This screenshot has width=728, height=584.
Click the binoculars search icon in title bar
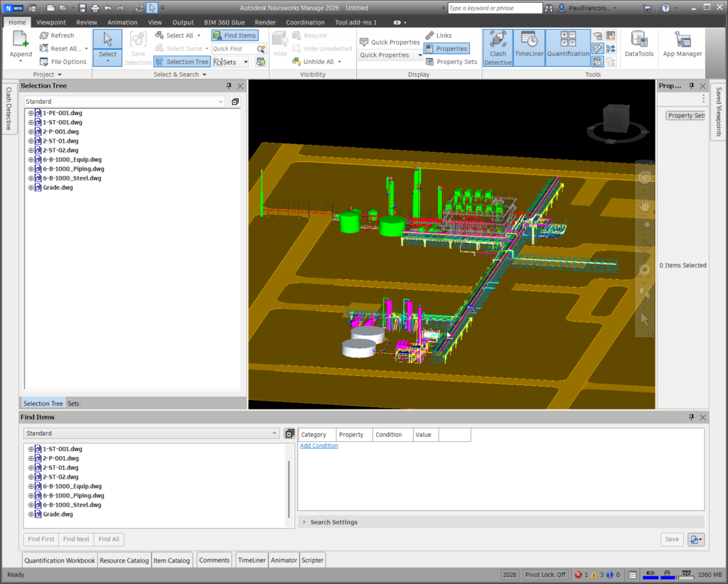[550, 8]
